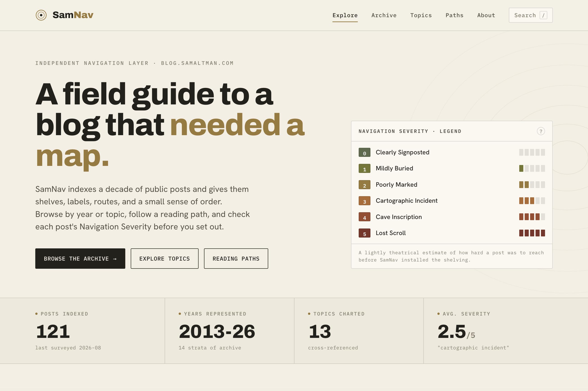
Task: Click the slash shortcut key badge in Search
Action: point(543,15)
